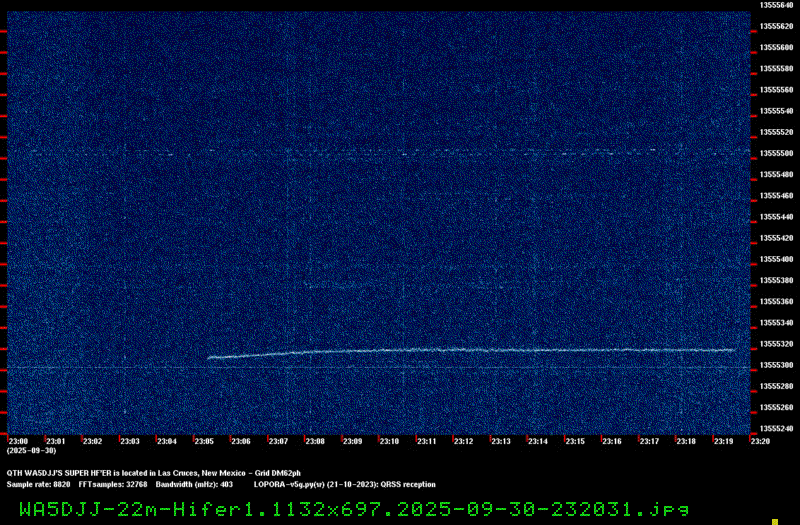The image size is (800, 525).
Task: Click the bright signal trace near 13555320
Action: (471, 351)
